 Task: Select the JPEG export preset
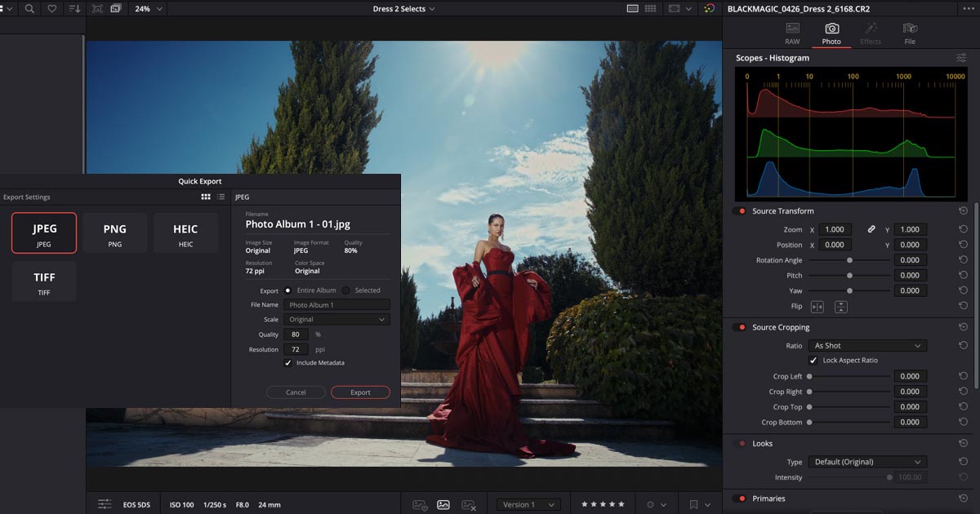pyautogui.click(x=44, y=233)
